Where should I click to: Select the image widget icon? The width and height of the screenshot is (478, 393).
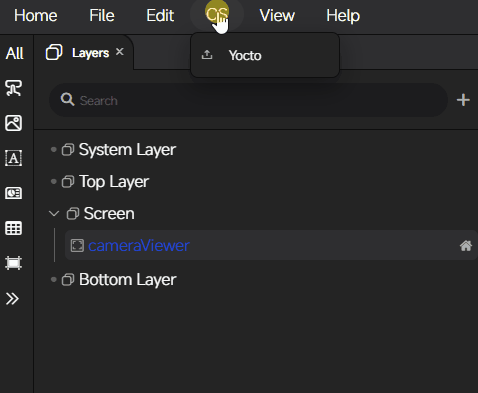14,123
